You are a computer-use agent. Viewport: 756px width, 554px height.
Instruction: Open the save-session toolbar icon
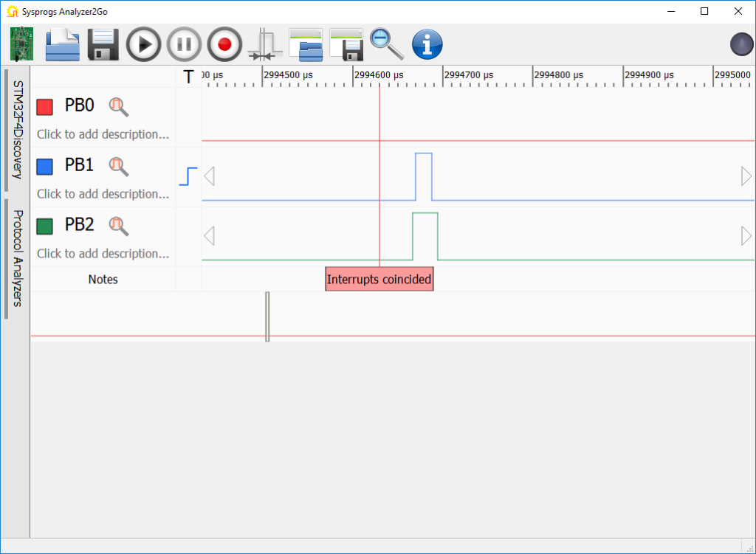coord(346,44)
